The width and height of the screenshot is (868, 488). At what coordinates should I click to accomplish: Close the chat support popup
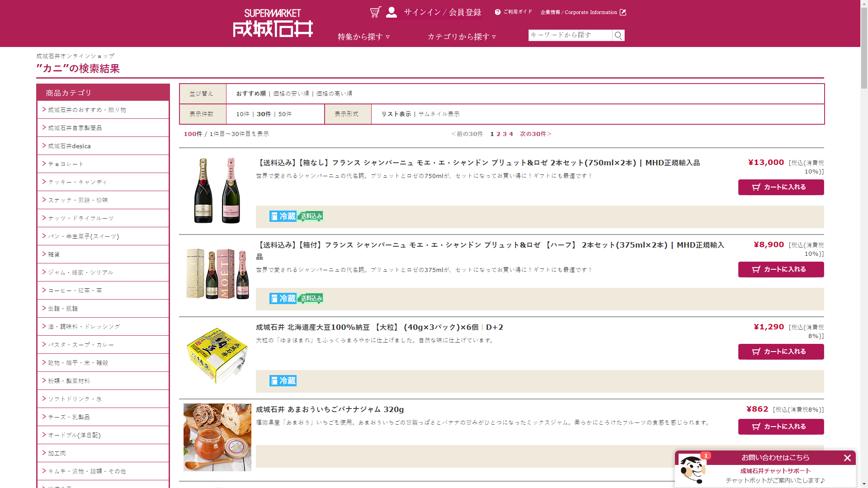point(847,458)
